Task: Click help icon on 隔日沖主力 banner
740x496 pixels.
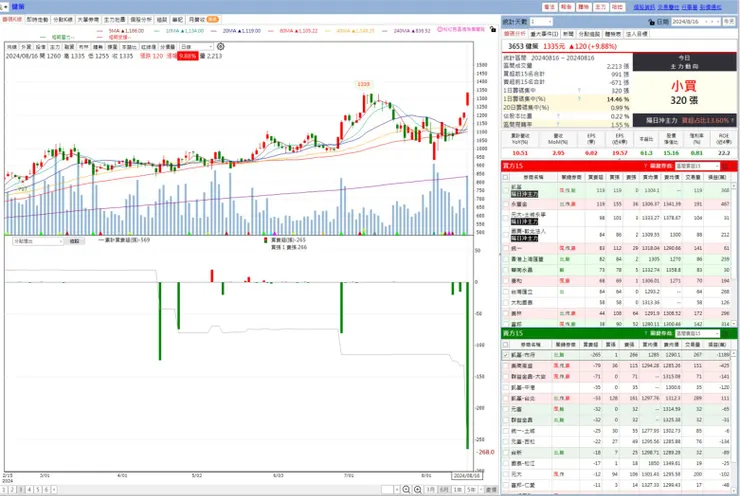Action: (x=732, y=121)
